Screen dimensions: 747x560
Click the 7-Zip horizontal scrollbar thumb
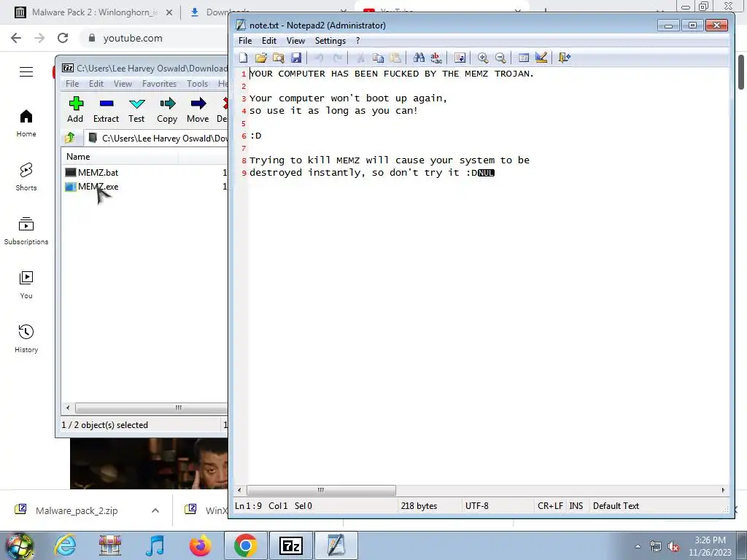click(152, 408)
